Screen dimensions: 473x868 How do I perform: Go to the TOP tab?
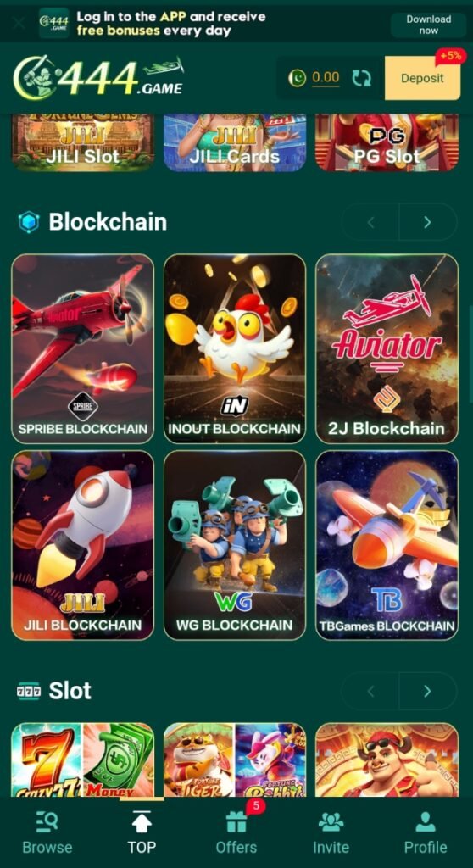pos(142,833)
